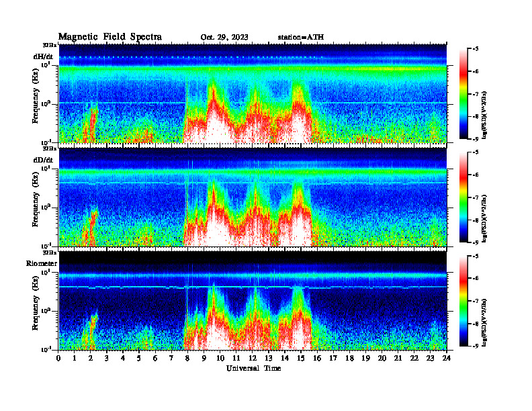Screen dimensions: 532x411
Task: Click the "-5" tick on the dH/dt color bar
Action: point(476,49)
